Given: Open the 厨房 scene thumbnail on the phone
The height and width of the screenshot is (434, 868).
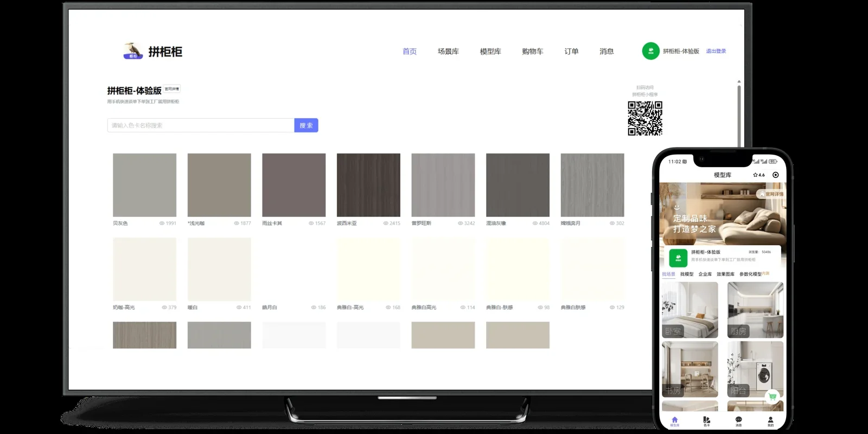Looking at the screenshot, I should pos(756,310).
